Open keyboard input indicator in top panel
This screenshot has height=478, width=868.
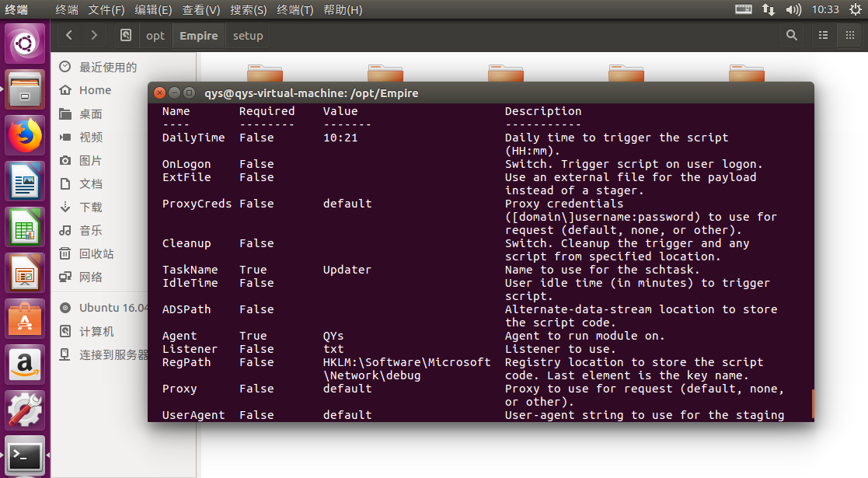pos(744,9)
